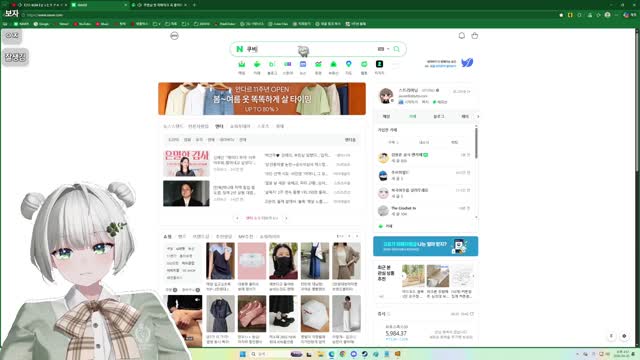
Task: Open product thumbnail of black shoes with white socks
Action: pos(283,313)
